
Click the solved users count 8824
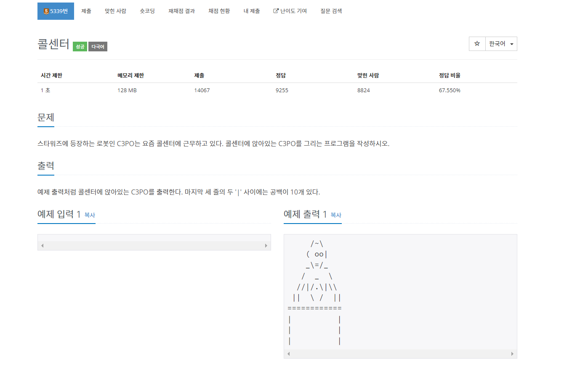[364, 90]
